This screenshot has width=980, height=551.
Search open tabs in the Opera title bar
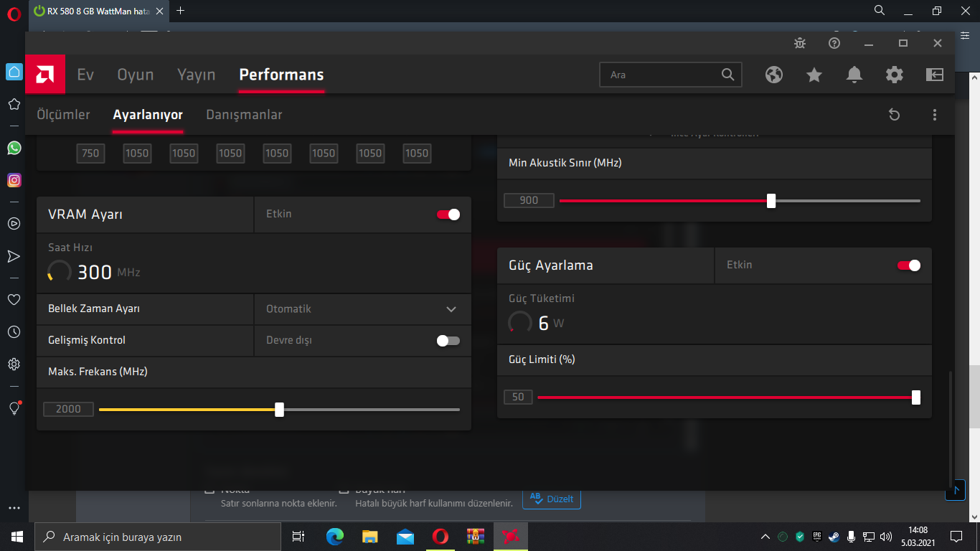880,11
